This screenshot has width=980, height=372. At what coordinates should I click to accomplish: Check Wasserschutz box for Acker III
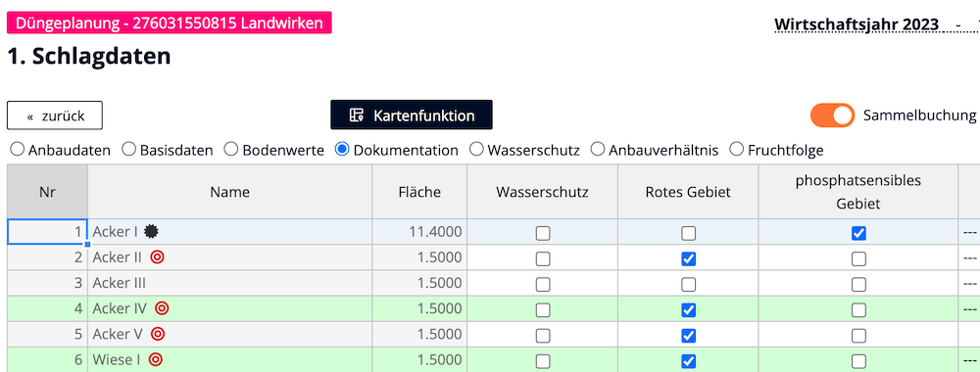pos(543,285)
